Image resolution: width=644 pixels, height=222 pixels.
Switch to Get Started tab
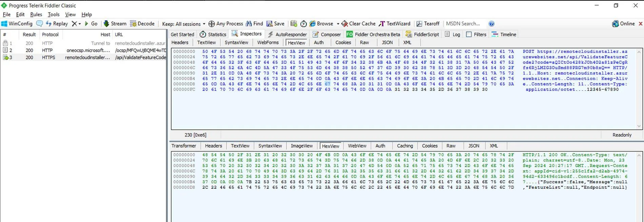tap(182, 34)
